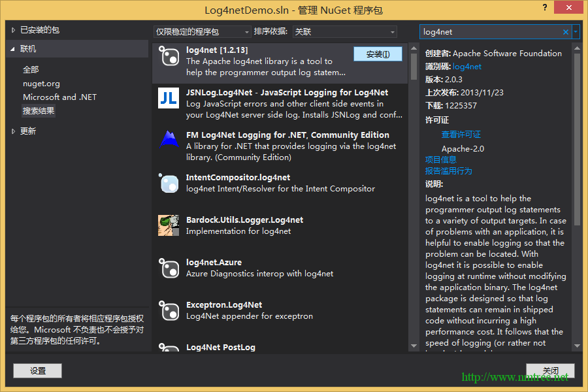Click the FM Log4Net blue mountain icon
Screen dimensions: 588x392
[169, 140]
